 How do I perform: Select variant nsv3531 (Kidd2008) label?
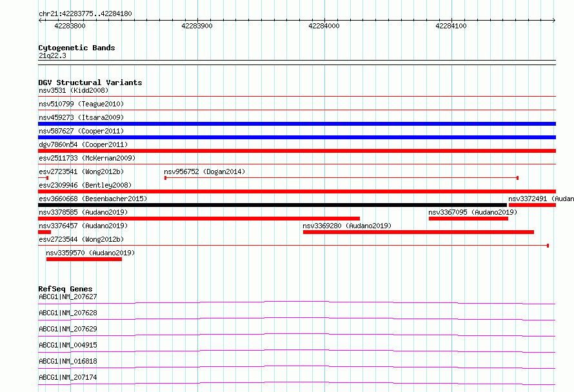[x=74, y=90]
